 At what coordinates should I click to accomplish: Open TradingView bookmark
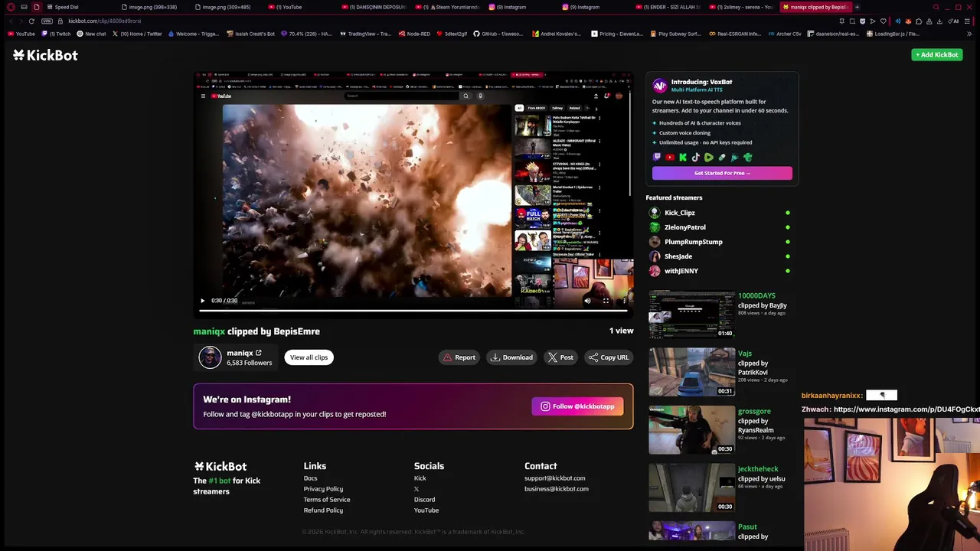(364, 34)
